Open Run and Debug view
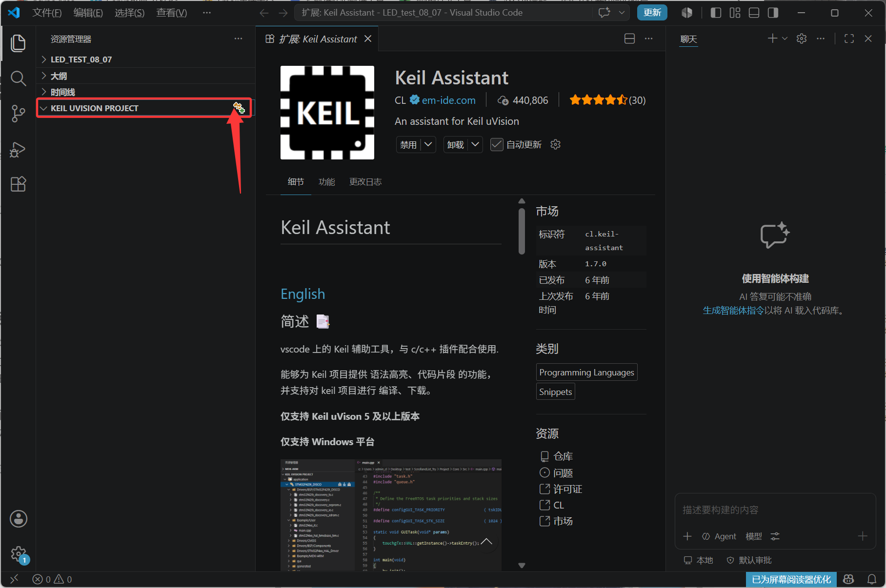Viewport: 886px width, 588px height. [x=18, y=149]
